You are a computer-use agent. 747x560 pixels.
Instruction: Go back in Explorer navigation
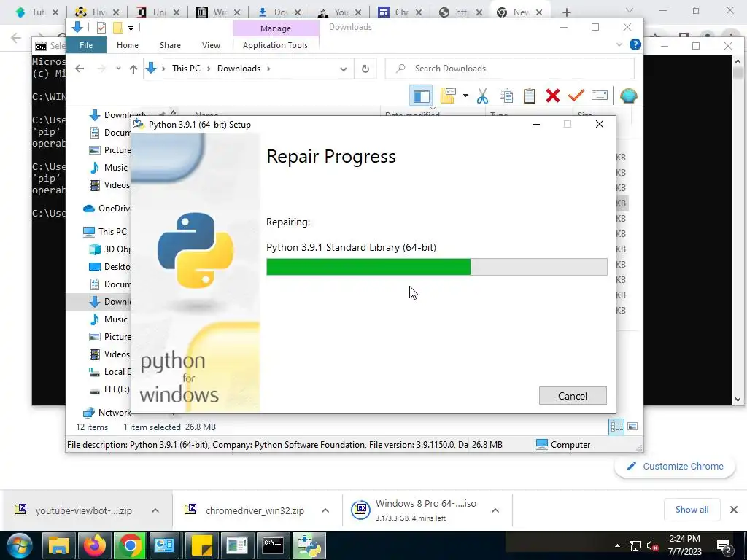click(80, 69)
